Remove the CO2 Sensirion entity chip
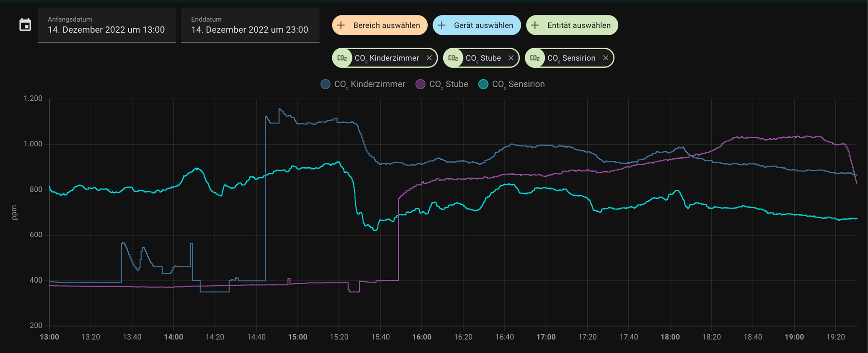Screen dimensions: 868x353 606,58
